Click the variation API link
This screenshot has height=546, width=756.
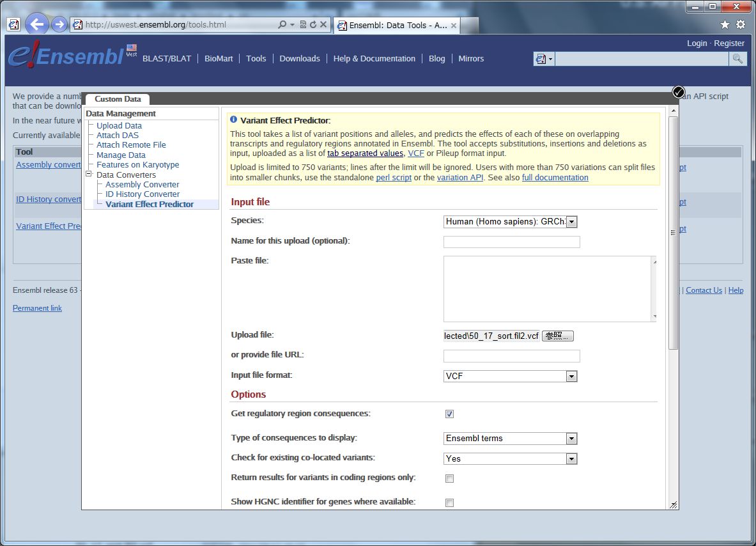(460, 178)
